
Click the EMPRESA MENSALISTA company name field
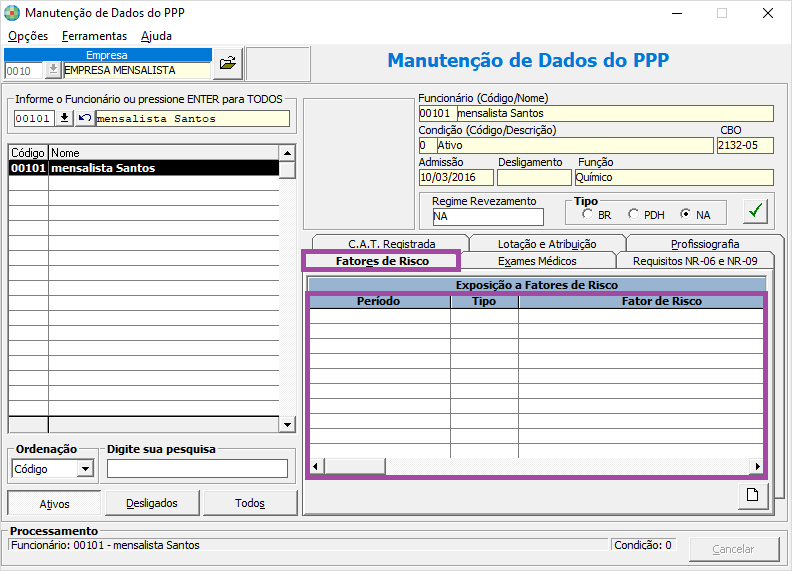136,70
